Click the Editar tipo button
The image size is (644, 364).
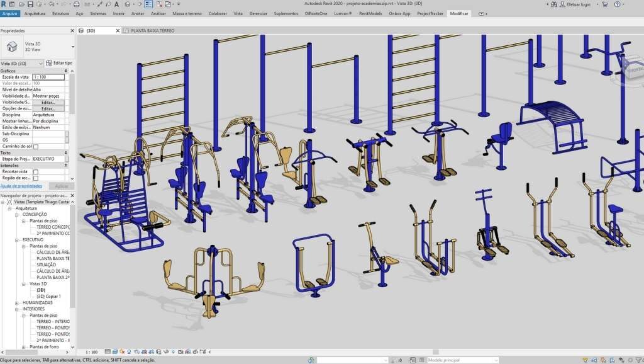coord(60,64)
